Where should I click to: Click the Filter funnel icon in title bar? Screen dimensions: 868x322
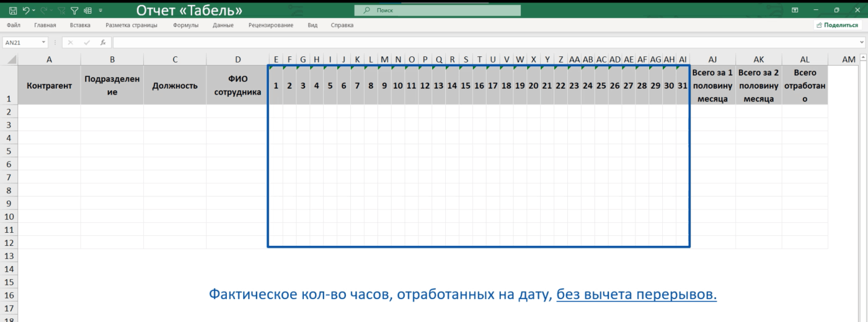point(74,11)
